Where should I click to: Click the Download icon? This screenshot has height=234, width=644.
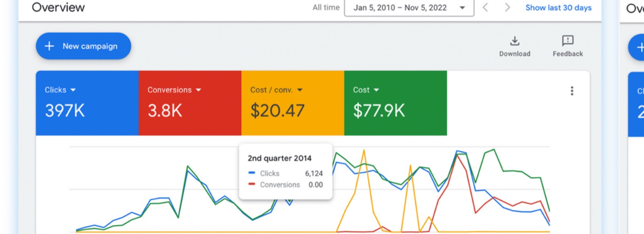[x=515, y=41]
